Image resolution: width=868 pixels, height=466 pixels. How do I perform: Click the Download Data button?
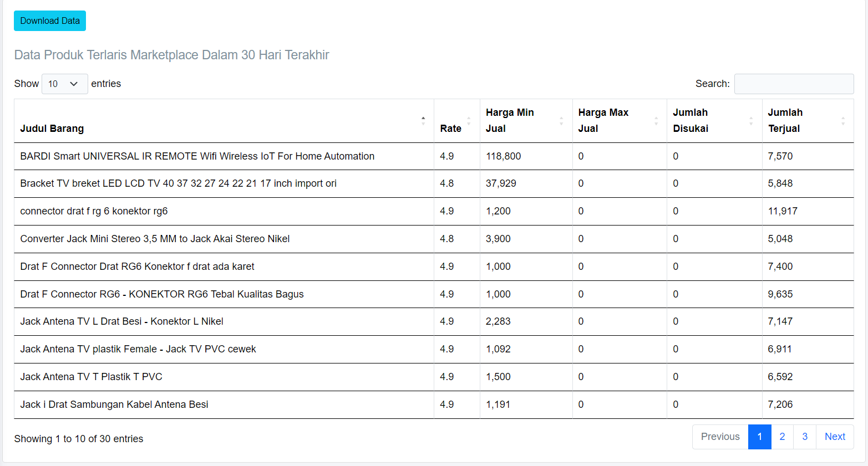pos(50,21)
